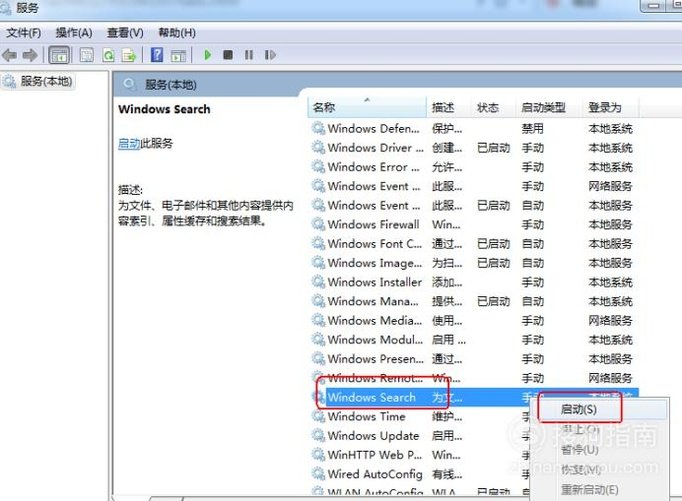Click the 服务(本地) header magnifier icon
The image size is (682, 501).
tap(129, 84)
